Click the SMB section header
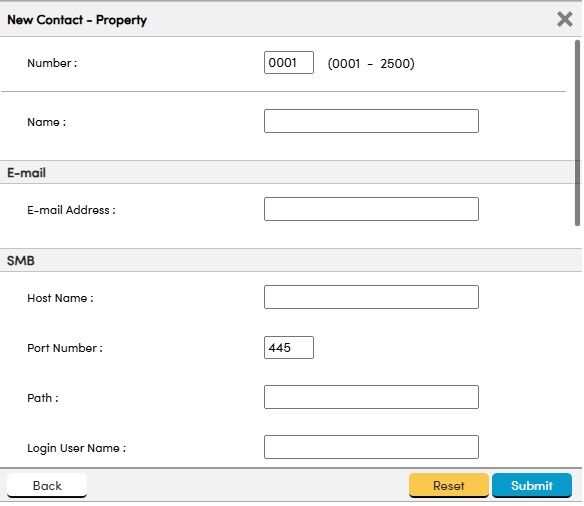Image resolution: width=584 pixels, height=506 pixels. pyautogui.click(x=21, y=261)
